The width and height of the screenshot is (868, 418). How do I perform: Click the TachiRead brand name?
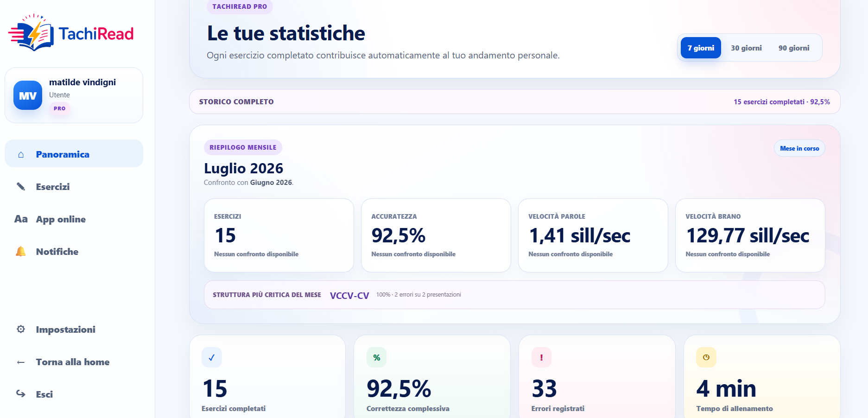pyautogui.click(x=96, y=34)
